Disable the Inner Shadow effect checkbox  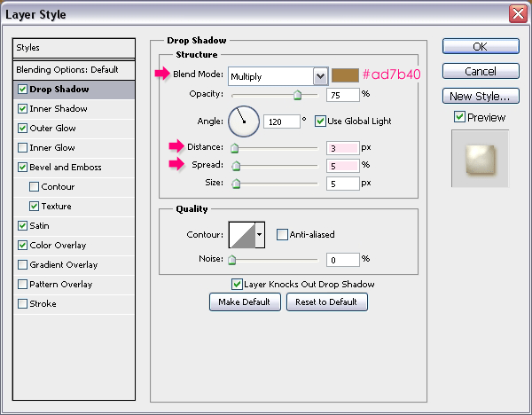pos(22,108)
